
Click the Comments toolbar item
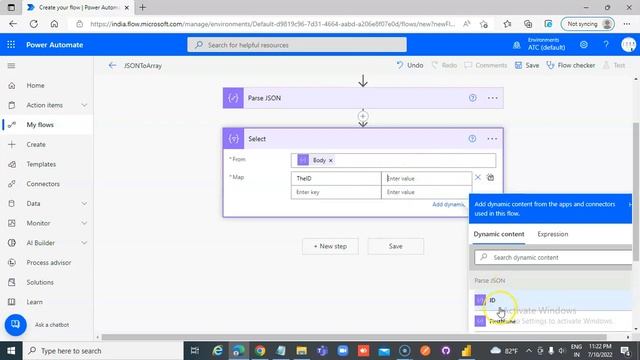[x=486, y=65]
